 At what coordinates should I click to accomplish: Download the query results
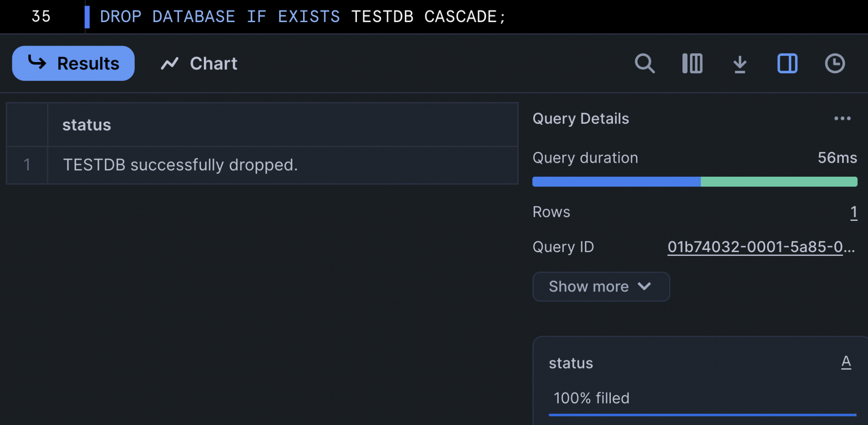[x=740, y=64]
